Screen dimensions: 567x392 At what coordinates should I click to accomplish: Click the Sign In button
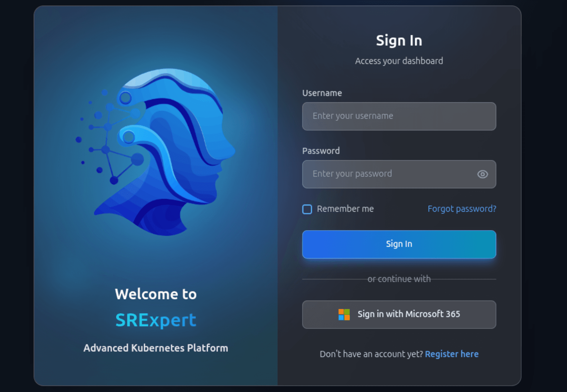[399, 244]
